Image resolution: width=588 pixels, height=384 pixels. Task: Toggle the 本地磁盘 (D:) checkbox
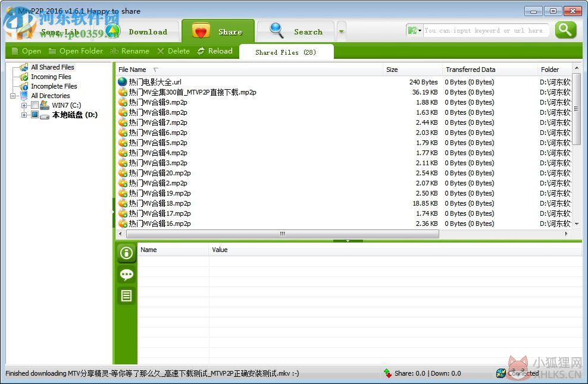tap(35, 115)
